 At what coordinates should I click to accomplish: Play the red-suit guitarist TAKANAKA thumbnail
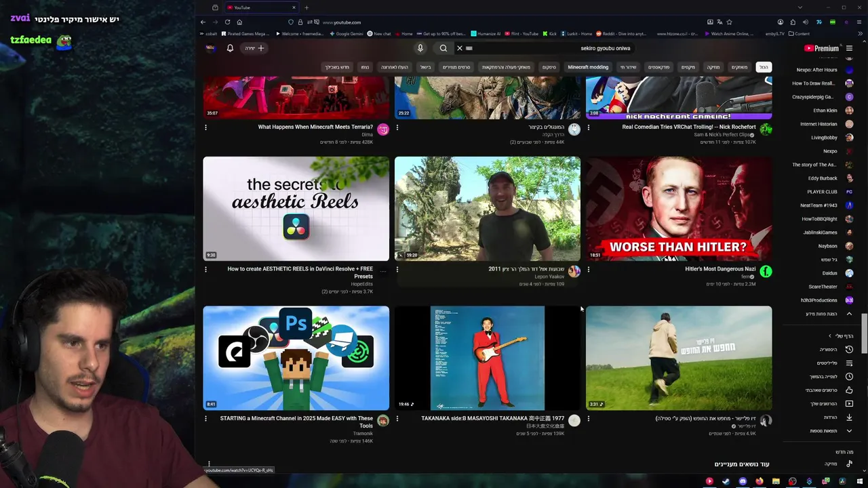488,358
